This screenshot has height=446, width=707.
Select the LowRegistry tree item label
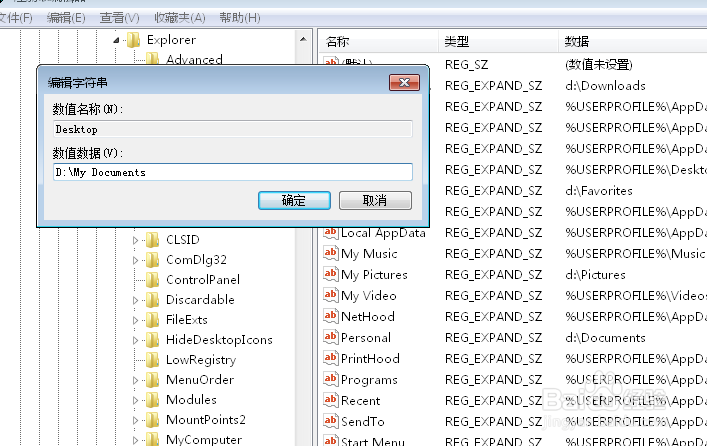tap(201, 360)
